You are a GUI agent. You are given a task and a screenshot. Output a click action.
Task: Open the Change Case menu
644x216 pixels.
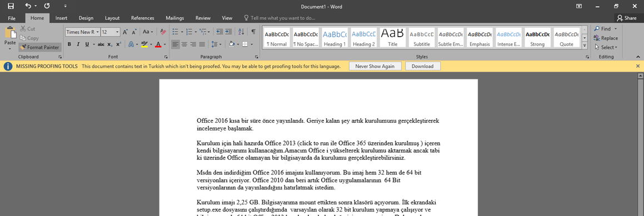pyautogui.click(x=148, y=32)
